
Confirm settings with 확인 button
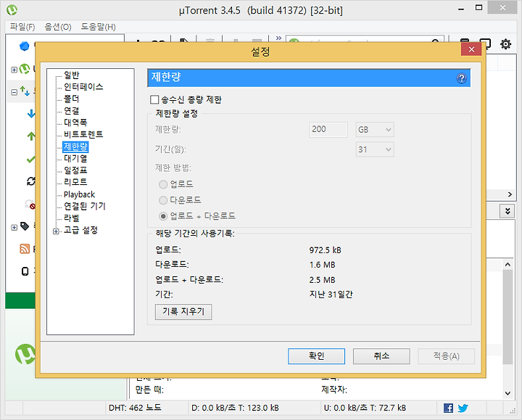click(316, 356)
